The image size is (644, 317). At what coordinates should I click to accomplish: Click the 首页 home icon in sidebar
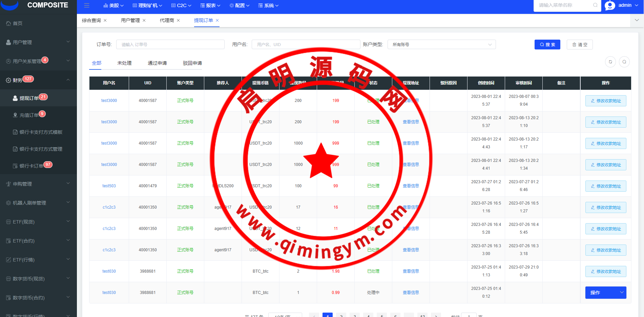point(9,23)
